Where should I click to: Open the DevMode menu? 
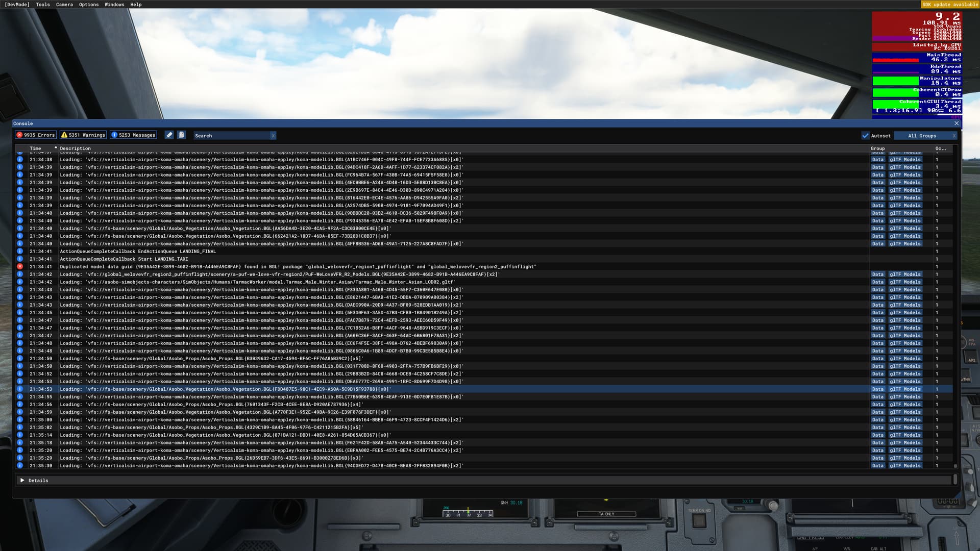(x=17, y=5)
